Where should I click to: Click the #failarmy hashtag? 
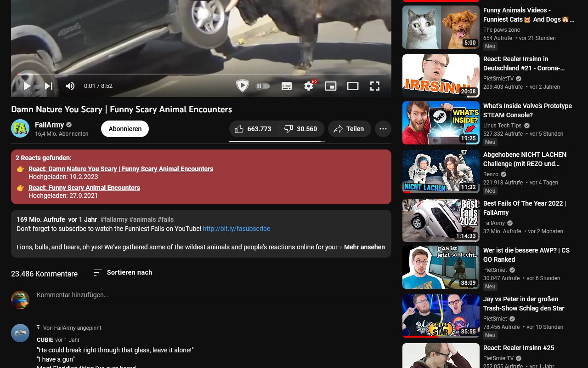114,219
